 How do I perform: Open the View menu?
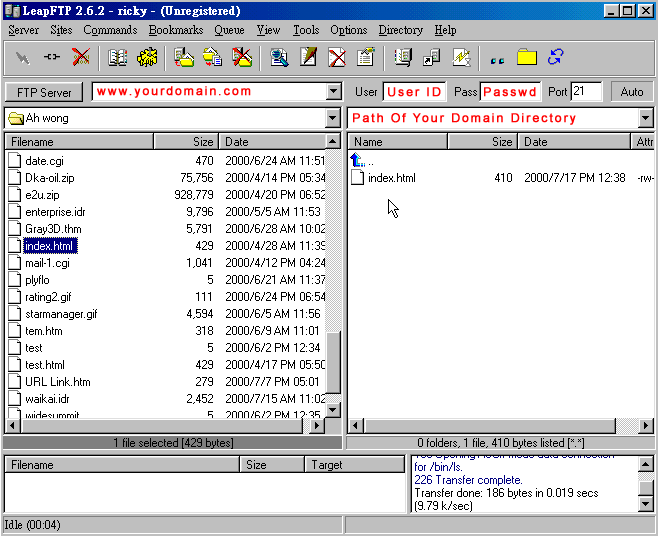pyautogui.click(x=268, y=30)
